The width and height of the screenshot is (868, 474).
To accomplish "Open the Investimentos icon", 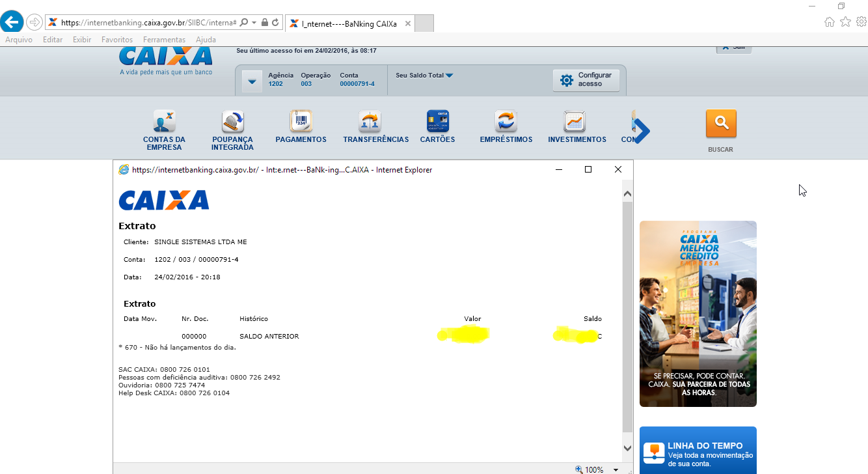I will [x=575, y=121].
